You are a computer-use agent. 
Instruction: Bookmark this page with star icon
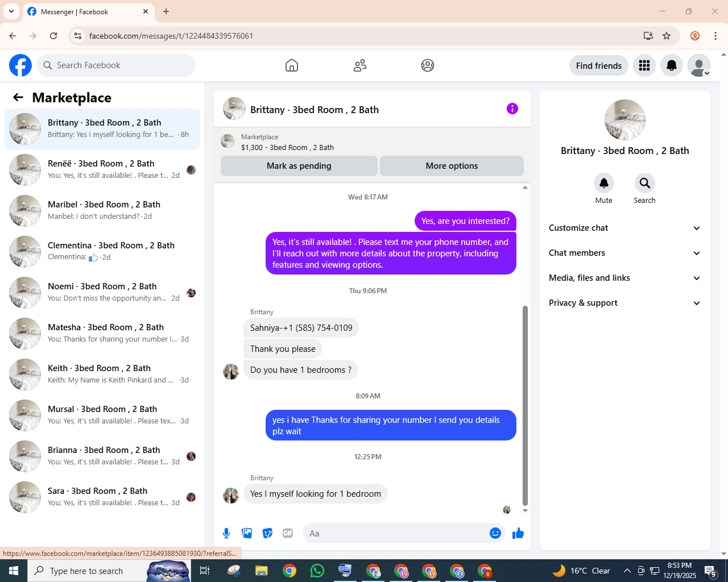(667, 36)
